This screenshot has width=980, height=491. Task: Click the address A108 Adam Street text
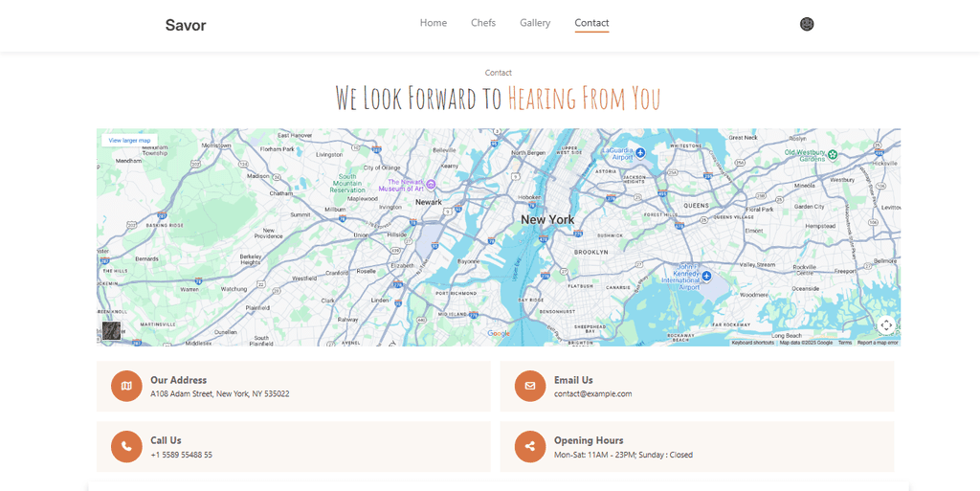(x=220, y=394)
